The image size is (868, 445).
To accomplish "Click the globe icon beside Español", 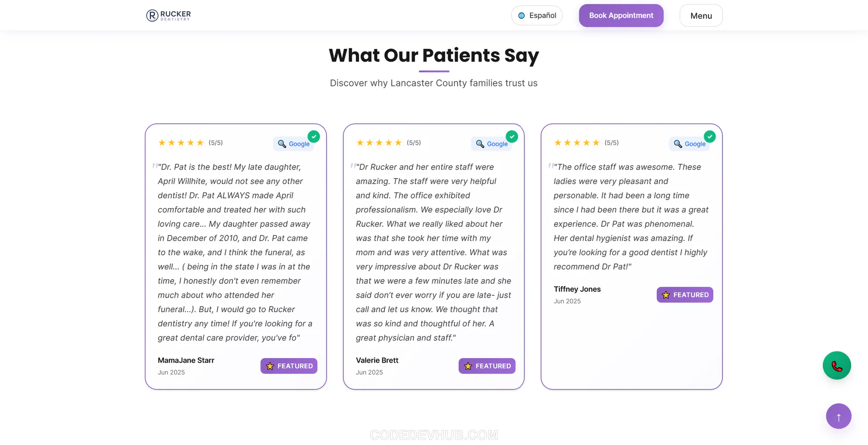I will tap(521, 16).
